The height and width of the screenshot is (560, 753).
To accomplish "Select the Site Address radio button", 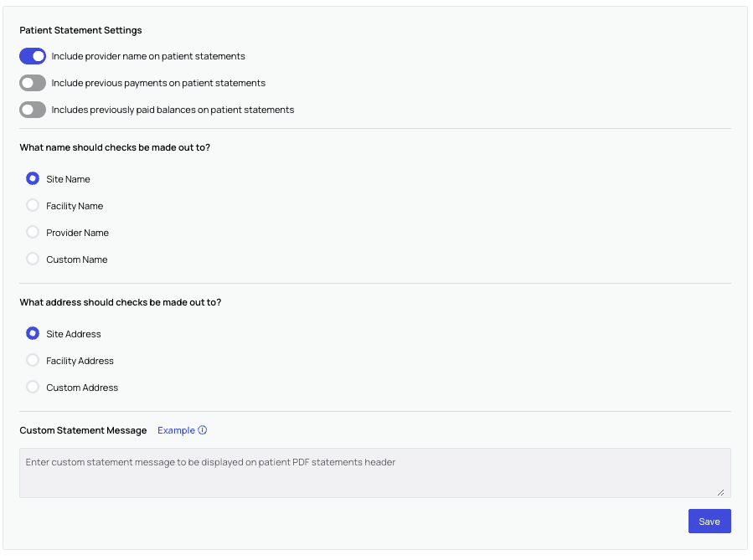I will (x=33, y=333).
